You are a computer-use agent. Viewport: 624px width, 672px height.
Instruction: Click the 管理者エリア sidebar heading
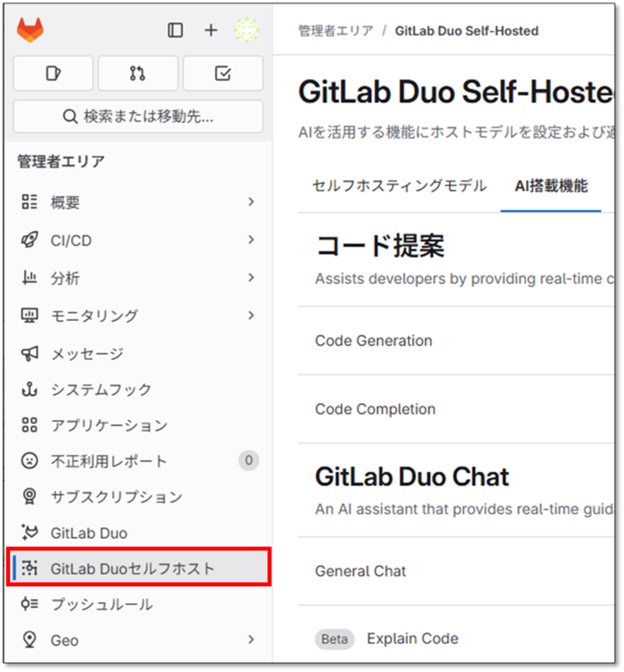coord(61,161)
